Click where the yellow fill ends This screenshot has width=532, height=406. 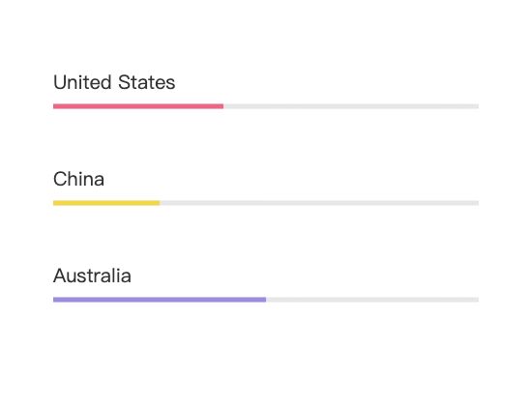coord(160,203)
